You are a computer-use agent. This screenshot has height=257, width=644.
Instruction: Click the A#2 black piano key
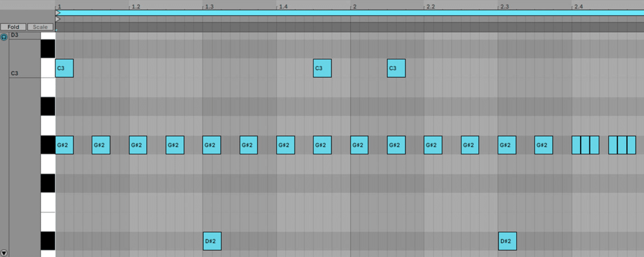(48, 107)
